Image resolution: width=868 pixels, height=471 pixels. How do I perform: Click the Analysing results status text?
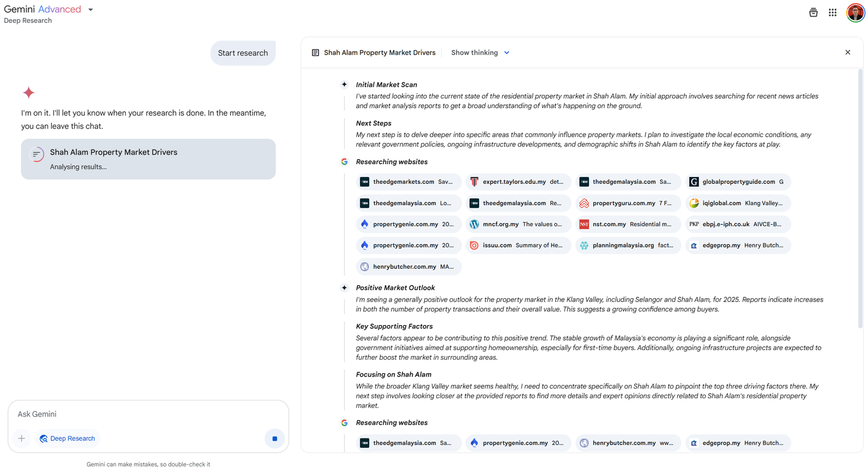pyautogui.click(x=78, y=167)
